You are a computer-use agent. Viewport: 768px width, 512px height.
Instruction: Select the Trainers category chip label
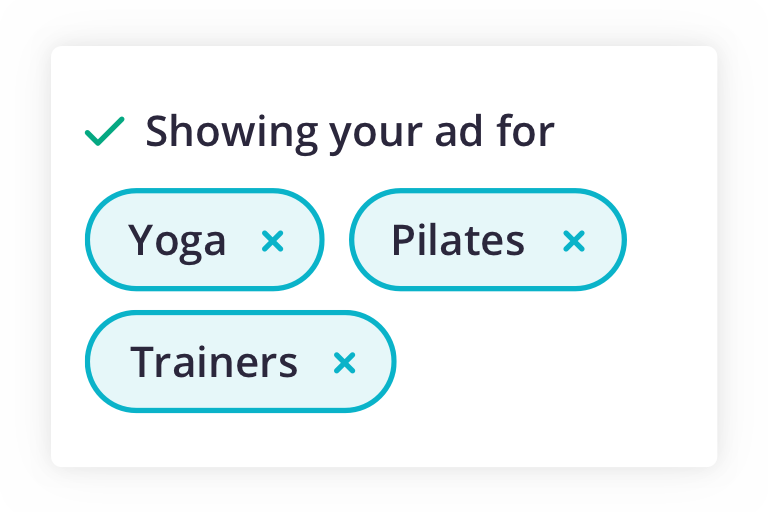click(214, 363)
